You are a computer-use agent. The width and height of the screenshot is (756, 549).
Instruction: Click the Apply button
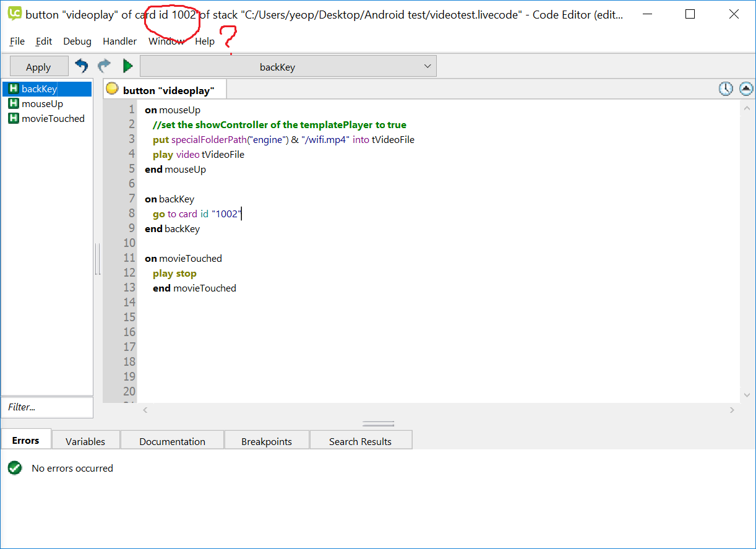tap(38, 67)
